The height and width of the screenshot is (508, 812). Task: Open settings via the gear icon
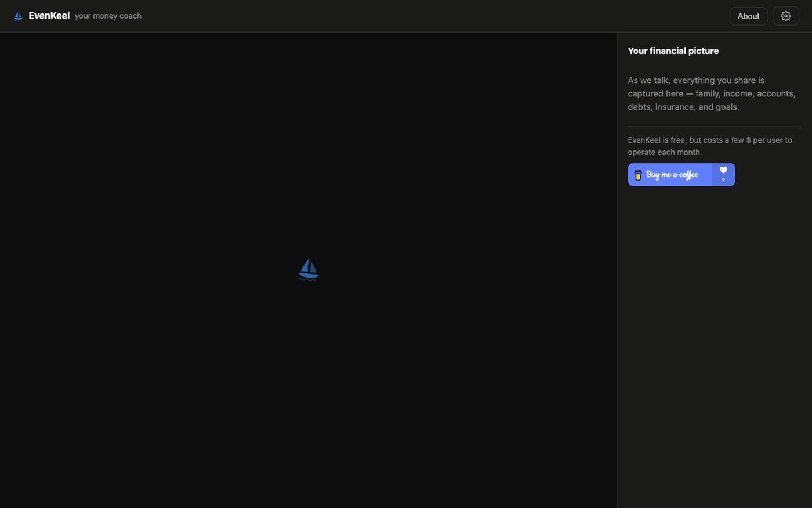[786, 16]
